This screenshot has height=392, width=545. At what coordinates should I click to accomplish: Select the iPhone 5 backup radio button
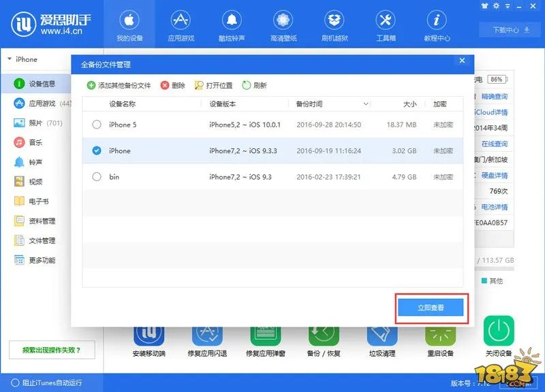97,125
